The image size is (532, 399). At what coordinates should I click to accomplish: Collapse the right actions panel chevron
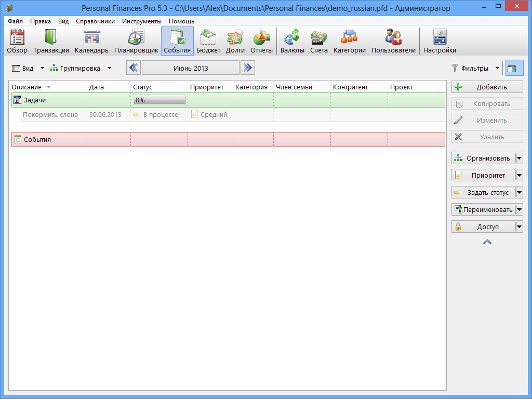[x=487, y=242]
